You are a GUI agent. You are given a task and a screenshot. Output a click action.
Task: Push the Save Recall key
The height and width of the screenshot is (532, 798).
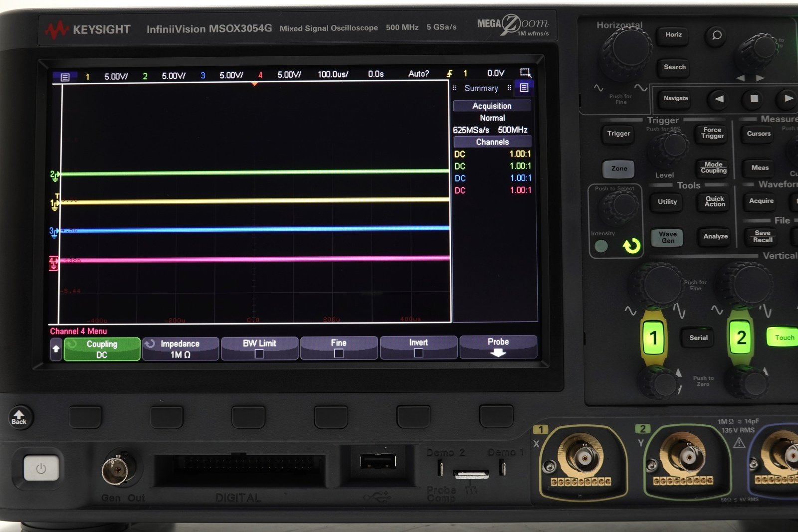tap(762, 237)
